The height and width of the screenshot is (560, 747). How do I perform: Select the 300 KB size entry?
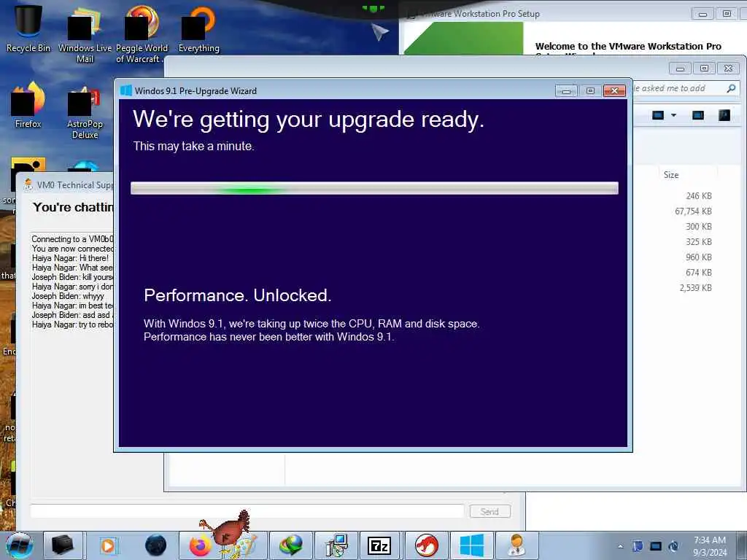pos(699,226)
